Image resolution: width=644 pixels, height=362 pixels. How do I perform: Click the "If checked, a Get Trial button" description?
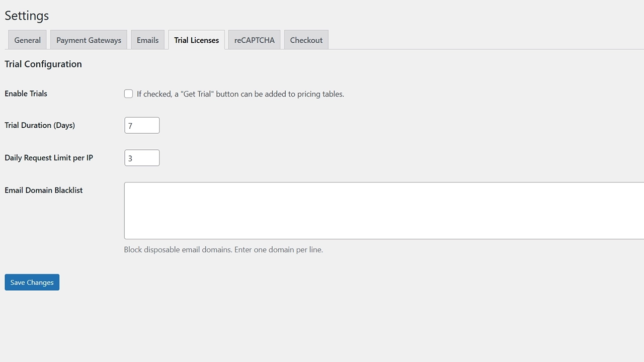tap(240, 94)
